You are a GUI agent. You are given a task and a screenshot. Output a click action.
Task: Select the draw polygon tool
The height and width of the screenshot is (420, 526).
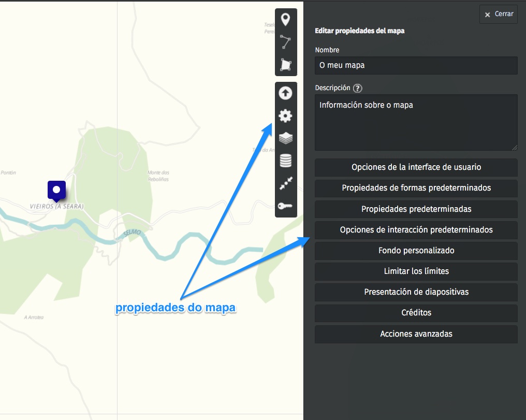click(285, 64)
